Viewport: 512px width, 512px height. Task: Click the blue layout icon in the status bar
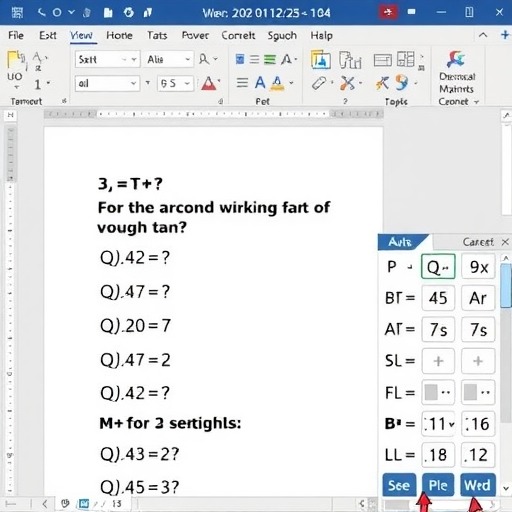[83, 503]
